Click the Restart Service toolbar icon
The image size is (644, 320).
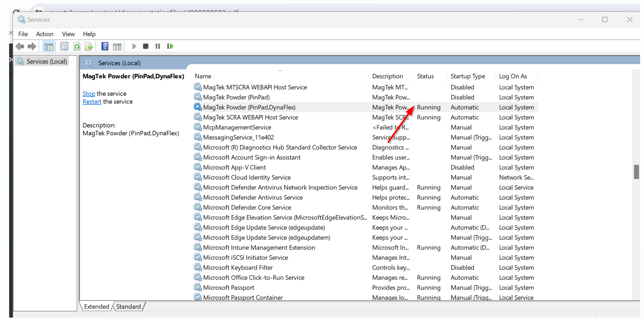(x=170, y=46)
